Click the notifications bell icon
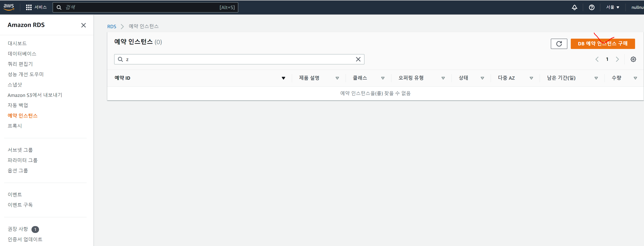644x246 pixels. click(574, 7)
